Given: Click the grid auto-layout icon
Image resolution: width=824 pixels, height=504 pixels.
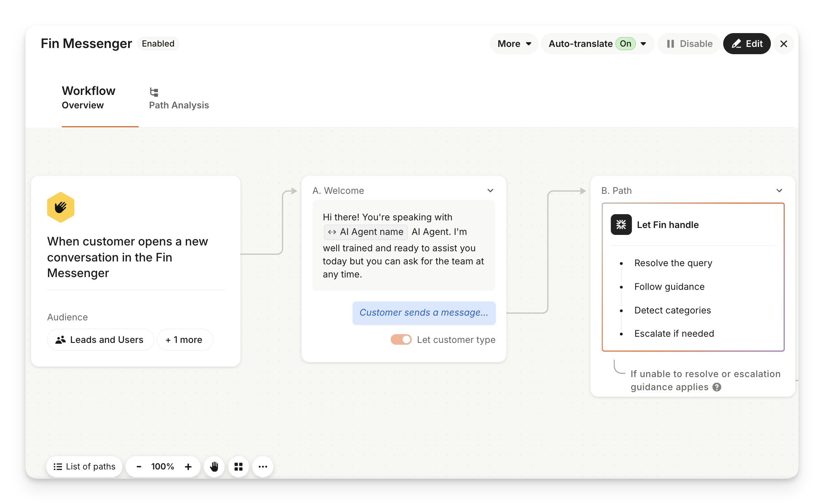Looking at the screenshot, I should coord(238,467).
